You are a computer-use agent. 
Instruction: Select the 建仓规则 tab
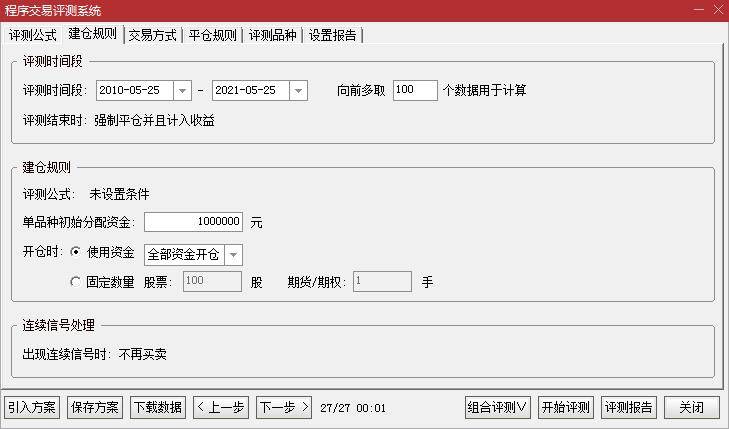[x=93, y=33]
